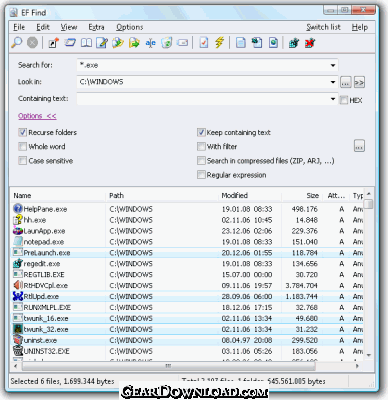
Task: Click the edit file pencil icon
Action: (102, 43)
